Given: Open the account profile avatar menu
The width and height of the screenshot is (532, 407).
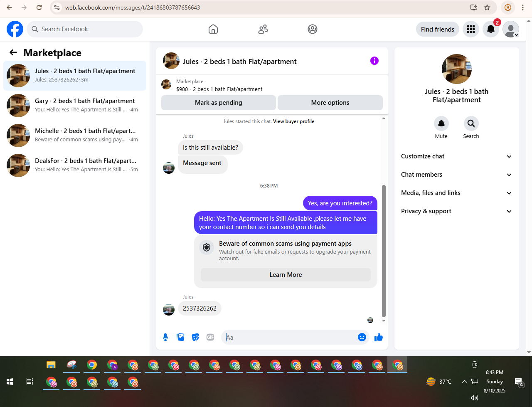Looking at the screenshot, I should (x=511, y=29).
